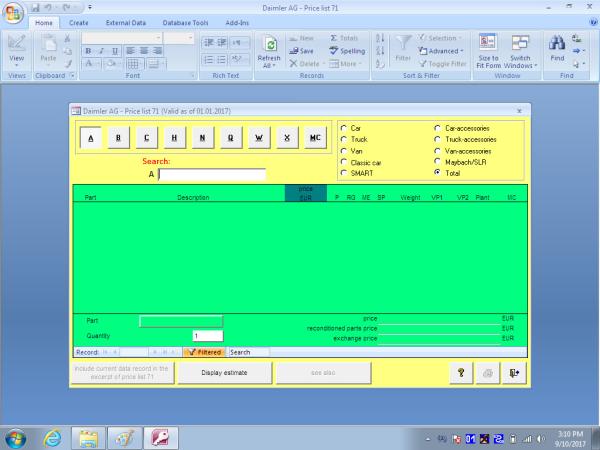Click Delete in the Records group
This screenshot has height=450, width=600.
pos(305,64)
